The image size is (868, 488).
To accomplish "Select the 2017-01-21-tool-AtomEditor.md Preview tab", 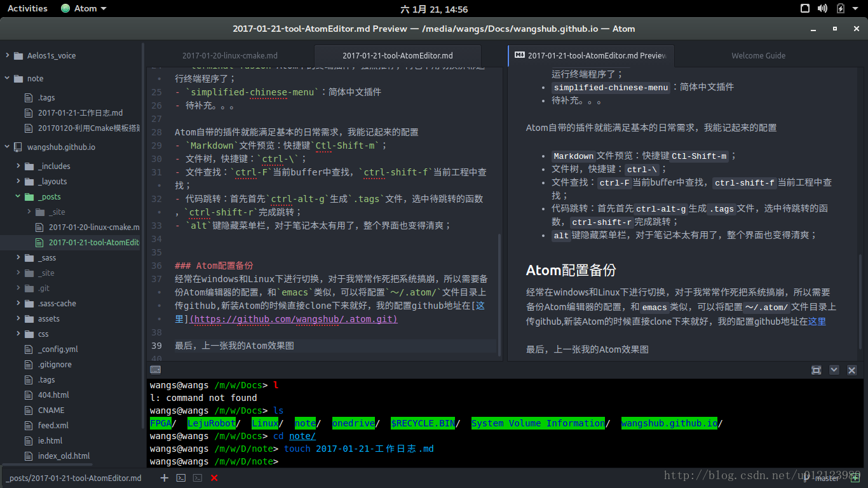I will click(591, 56).
